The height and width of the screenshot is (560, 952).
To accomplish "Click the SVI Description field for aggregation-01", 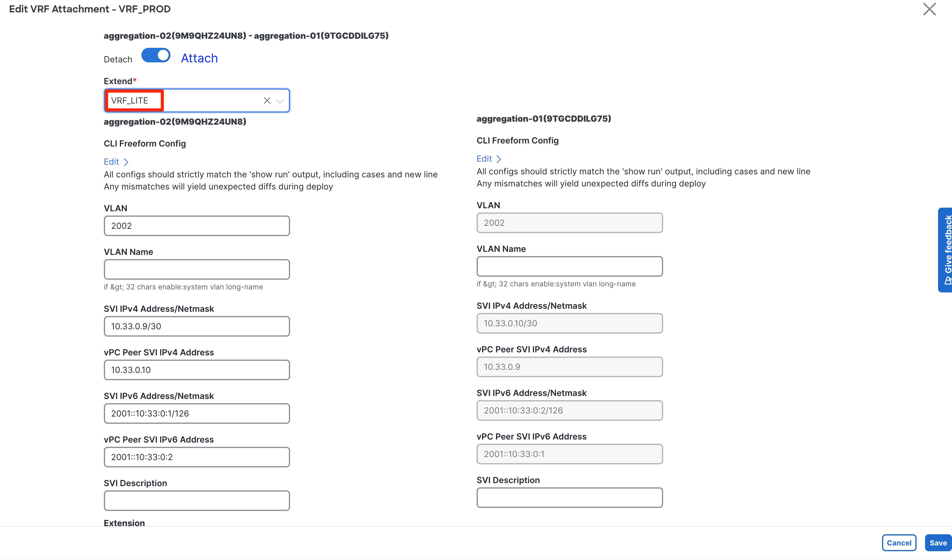I will pyautogui.click(x=569, y=497).
